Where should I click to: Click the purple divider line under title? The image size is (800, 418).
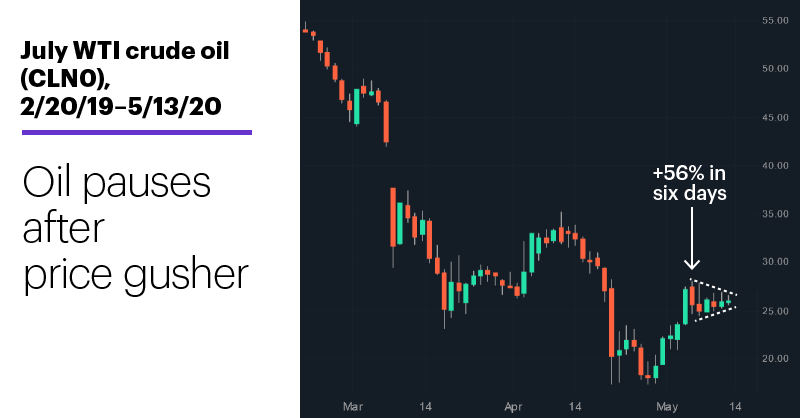[x=137, y=133]
